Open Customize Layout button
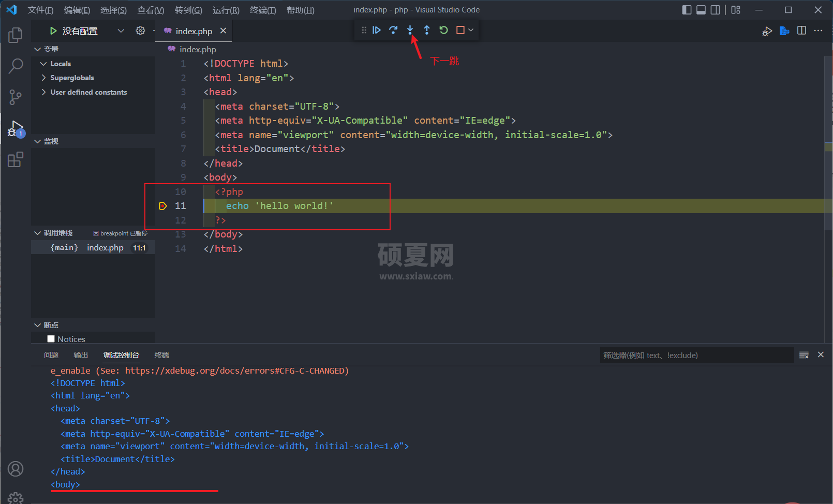Screen dimensions: 833x504 pyautogui.click(x=736, y=10)
